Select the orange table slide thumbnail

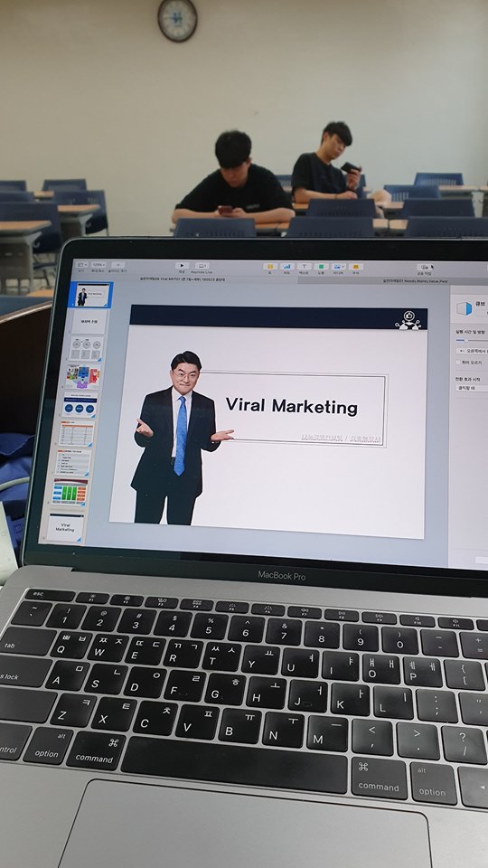click(77, 433)
